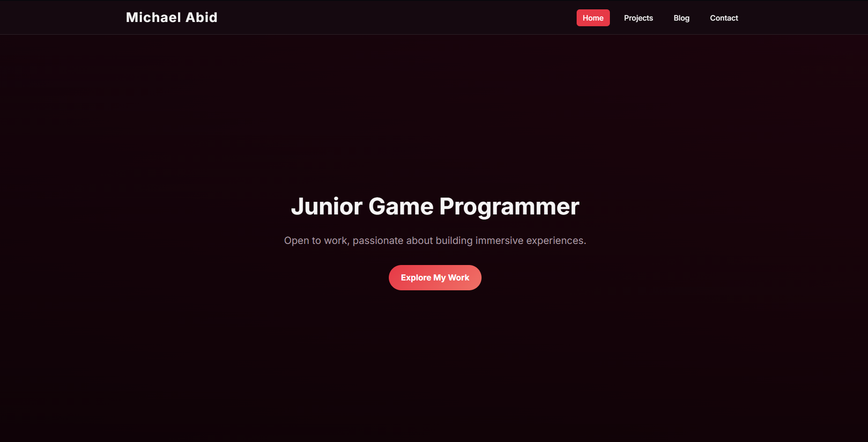
Task: Open the Projects page from the navbar
Action: [x=638, y=18]
